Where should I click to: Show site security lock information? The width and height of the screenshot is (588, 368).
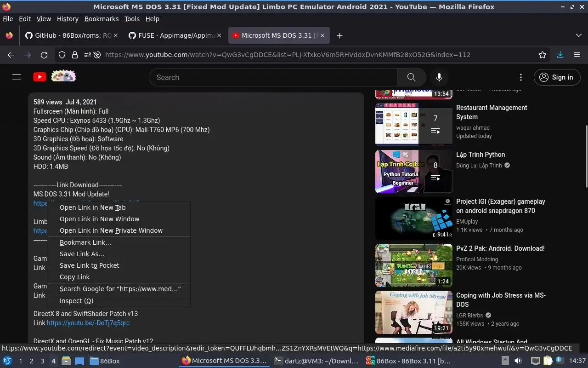point(74,55)
